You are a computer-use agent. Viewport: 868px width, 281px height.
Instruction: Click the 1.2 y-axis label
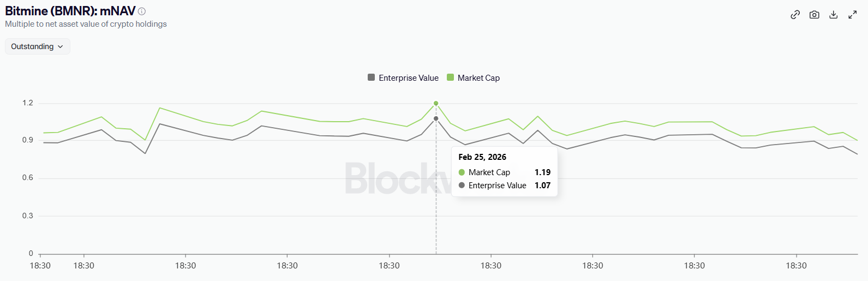[x=27, y=103]
